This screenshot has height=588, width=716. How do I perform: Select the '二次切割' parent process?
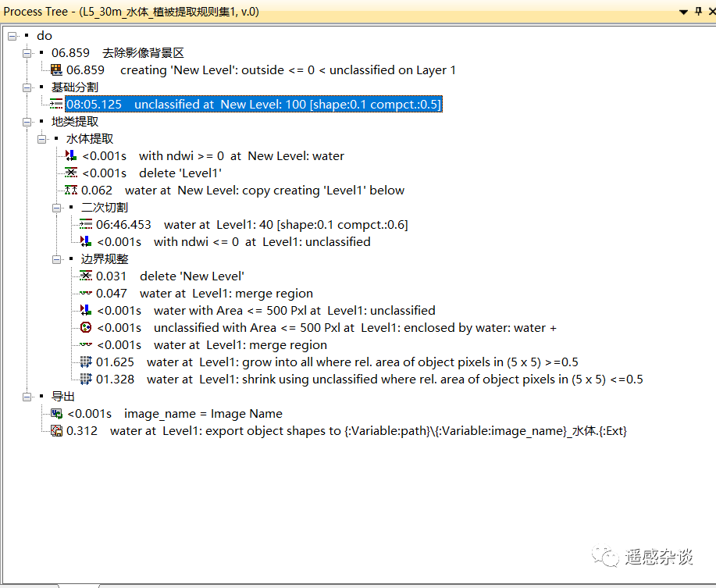click(x=104, y=207)
